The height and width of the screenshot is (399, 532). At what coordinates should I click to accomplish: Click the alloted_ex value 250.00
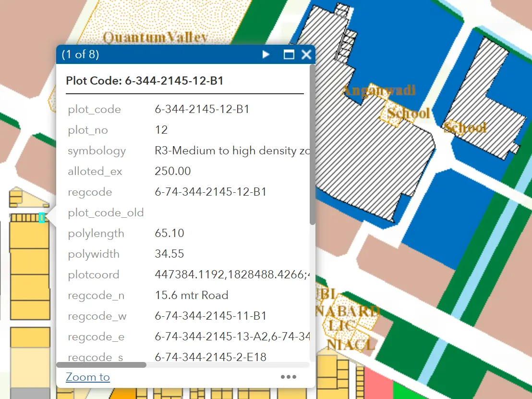pyautogui.click(x=173, y=171)
